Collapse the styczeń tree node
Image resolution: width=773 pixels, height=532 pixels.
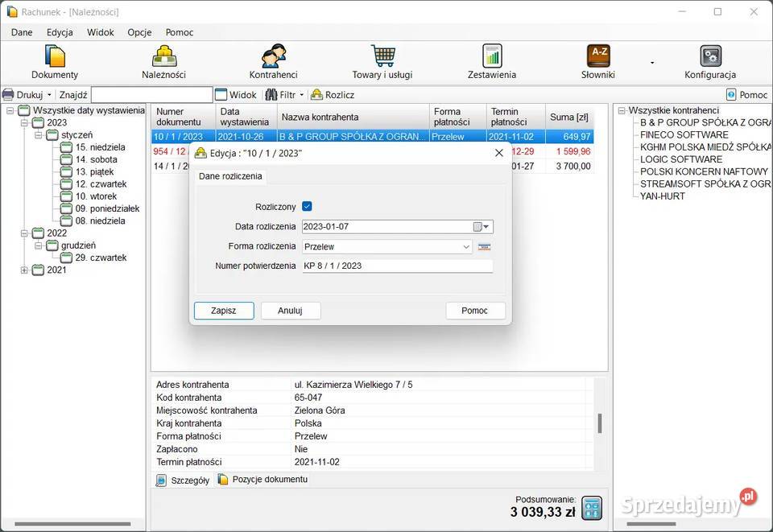click(x=38, y=135)
